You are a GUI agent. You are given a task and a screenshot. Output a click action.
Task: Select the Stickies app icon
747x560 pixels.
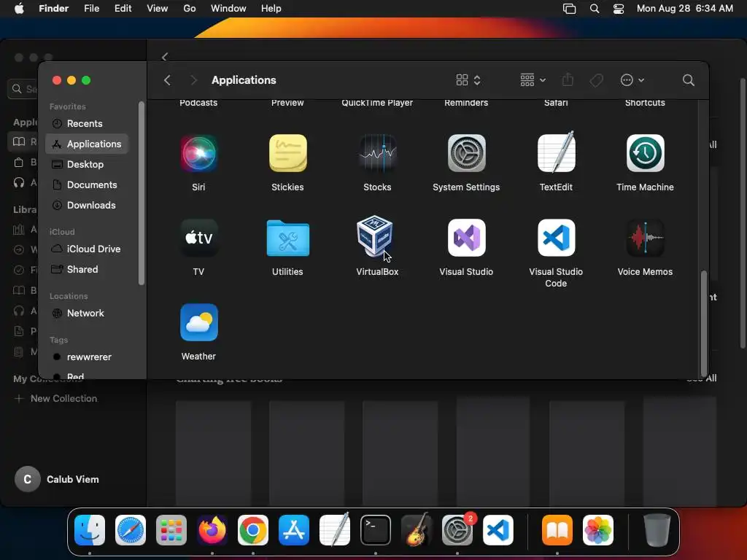[287, 153]
